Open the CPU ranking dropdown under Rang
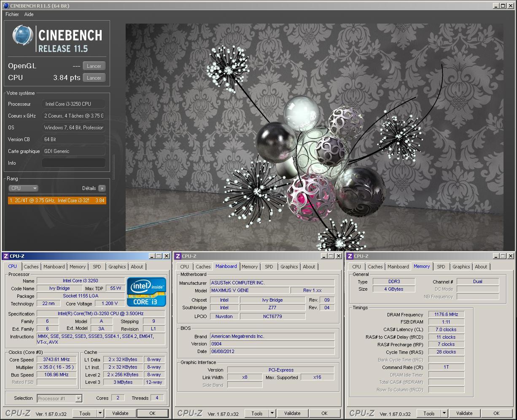This screenshot has width=517, height=420. pos(24,188)
